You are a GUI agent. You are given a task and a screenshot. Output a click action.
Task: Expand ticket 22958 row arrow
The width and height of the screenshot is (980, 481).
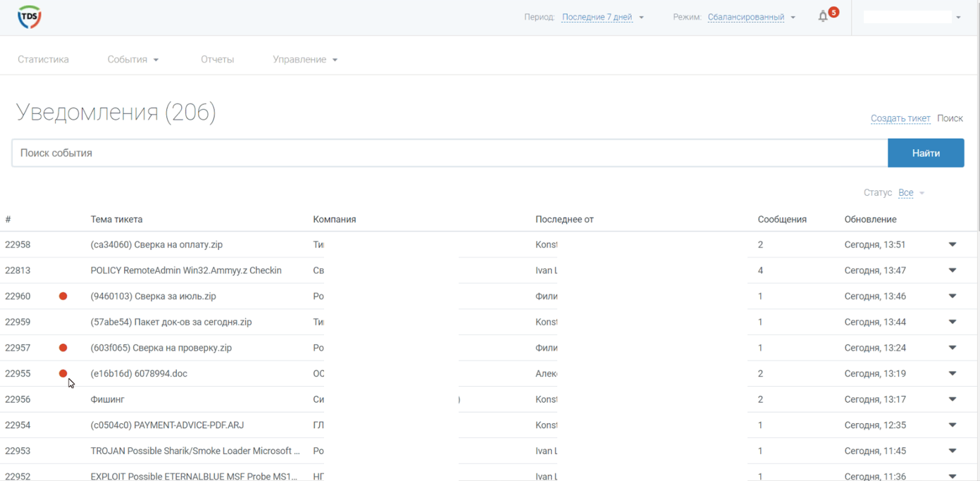pyautogui.click(x=953, y=245)
